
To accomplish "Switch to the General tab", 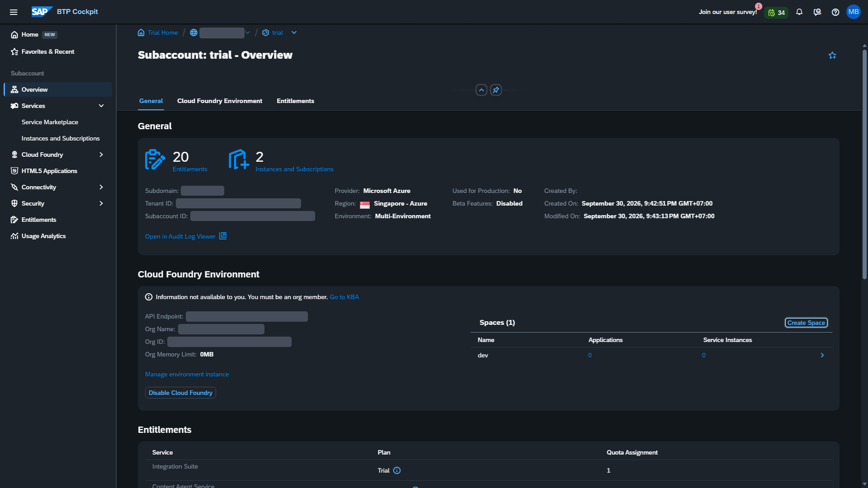I will pyautogui.click(x=151, y=101).
